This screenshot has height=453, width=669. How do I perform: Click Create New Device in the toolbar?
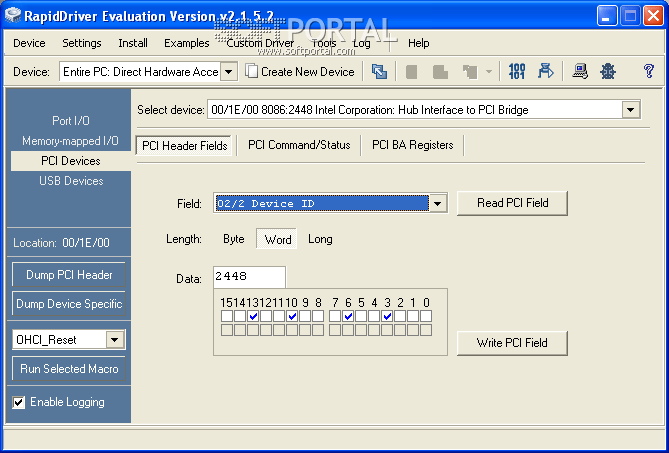click(300, 72)
